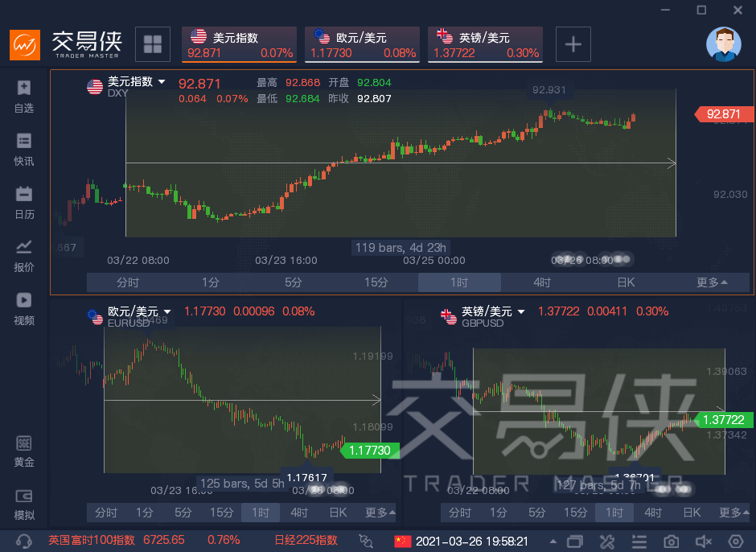Select 分时 timeframe in DXY chart
The width and height of the screenshot is (756, 552).
(x=128, y=282)
